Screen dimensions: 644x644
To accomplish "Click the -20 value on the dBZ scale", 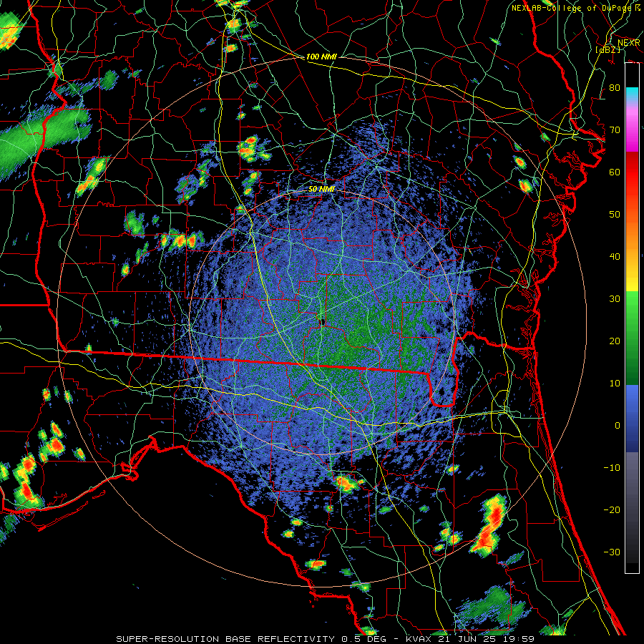I will [x=612, y=510].
